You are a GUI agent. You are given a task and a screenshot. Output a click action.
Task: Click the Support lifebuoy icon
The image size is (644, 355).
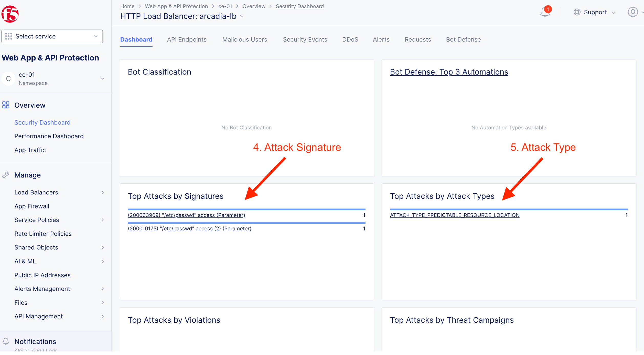tap(577, 12)
